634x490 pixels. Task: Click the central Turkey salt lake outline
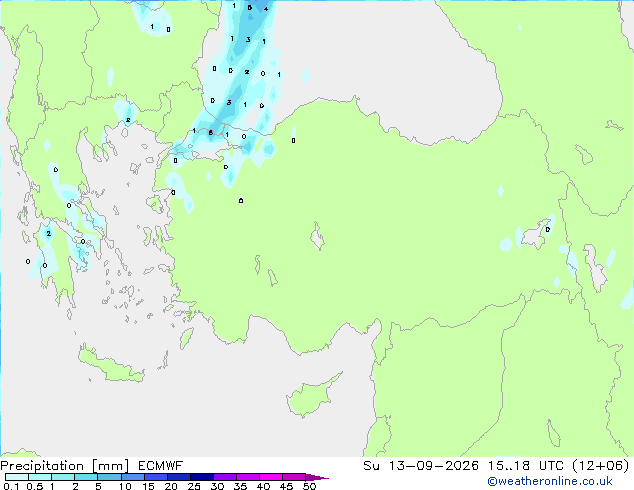(317, 236)
